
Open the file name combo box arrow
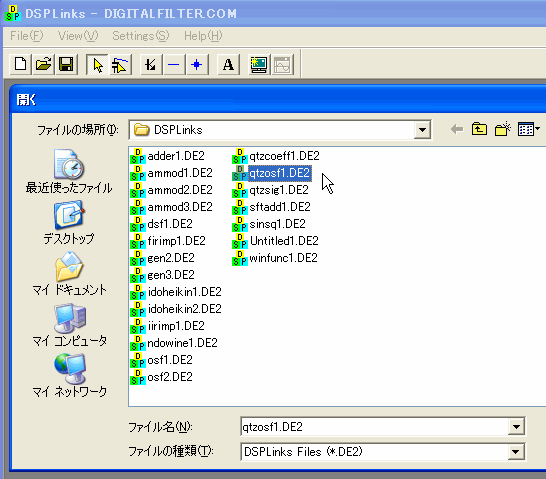516,426
